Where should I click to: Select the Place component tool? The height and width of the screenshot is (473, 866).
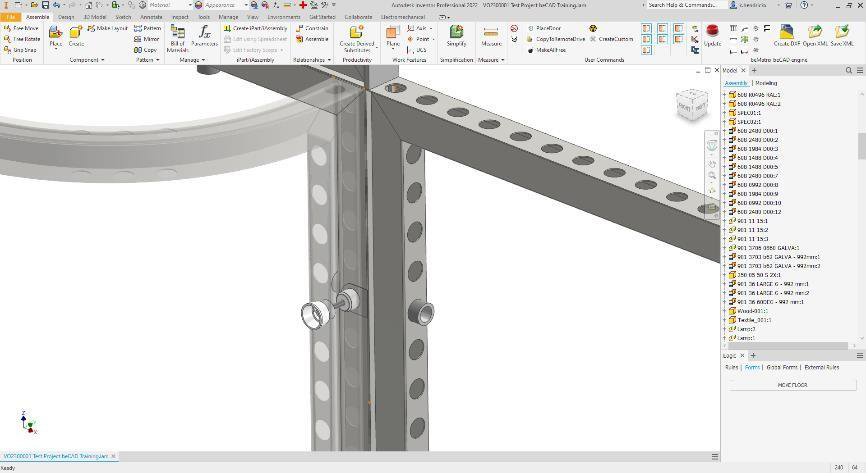[55, 37]
